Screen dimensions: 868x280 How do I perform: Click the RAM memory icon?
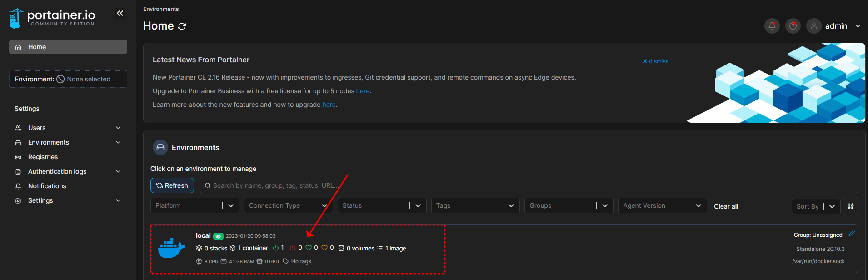tap(224, 261)
